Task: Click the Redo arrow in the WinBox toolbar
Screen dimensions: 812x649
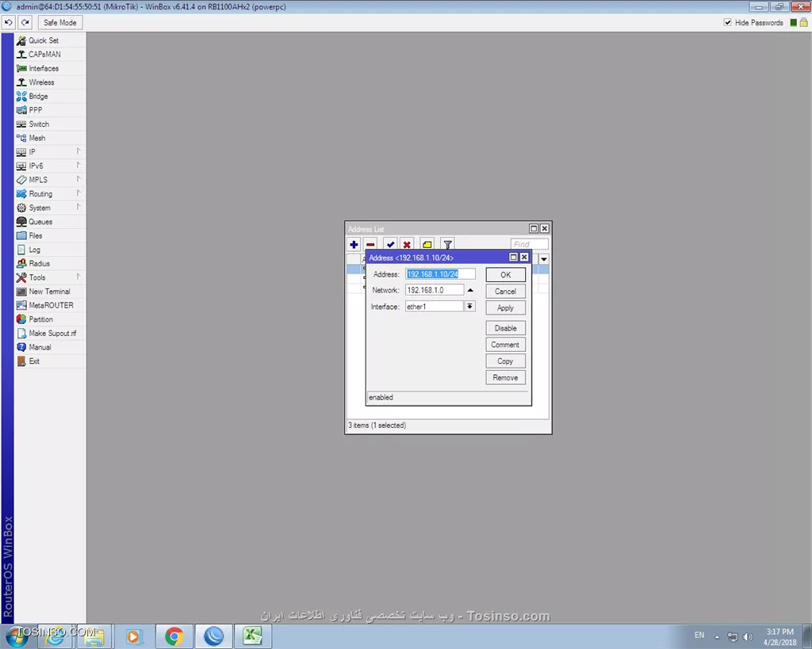Action: click(25, 23)
